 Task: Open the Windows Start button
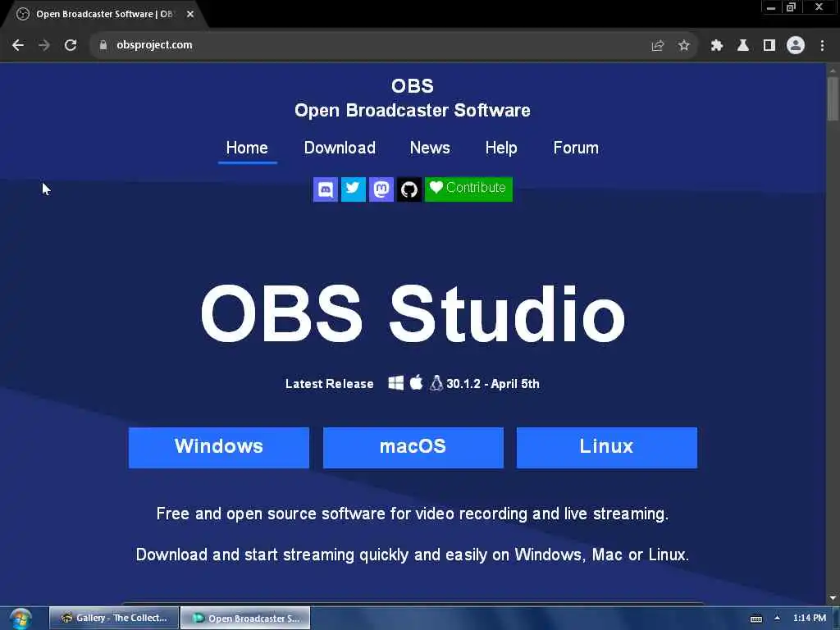click(21, 619)
